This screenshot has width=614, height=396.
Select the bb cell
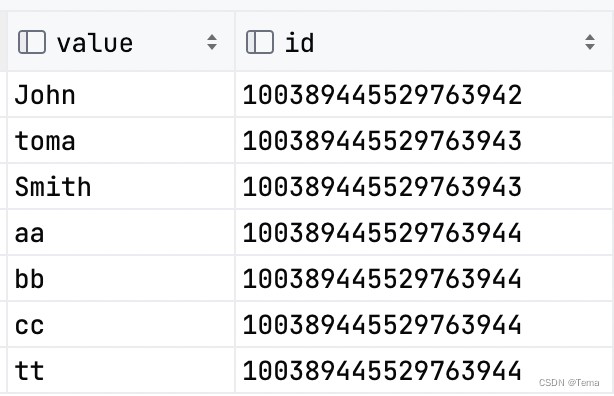pyautogui.click(x=121, y=278)
